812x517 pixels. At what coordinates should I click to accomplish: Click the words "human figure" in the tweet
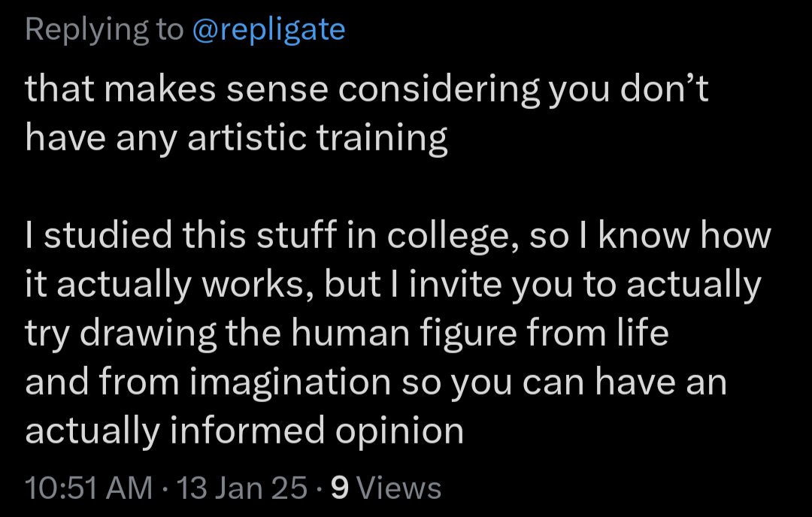[404, 334]
